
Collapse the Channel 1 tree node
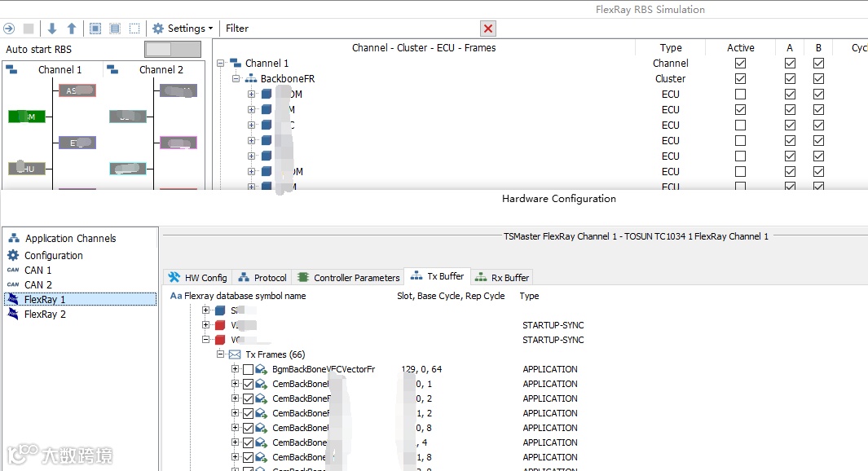220,63
